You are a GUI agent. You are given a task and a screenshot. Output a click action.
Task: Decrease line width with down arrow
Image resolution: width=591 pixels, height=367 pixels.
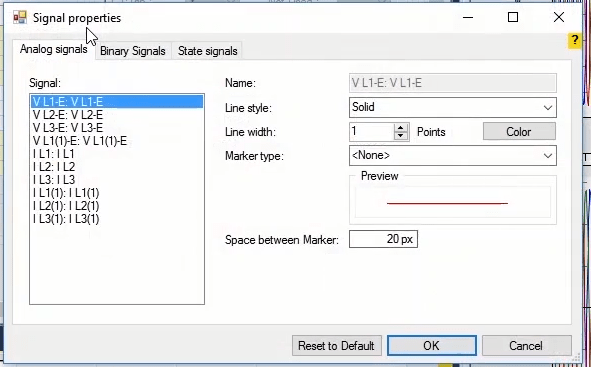point(401,136)
